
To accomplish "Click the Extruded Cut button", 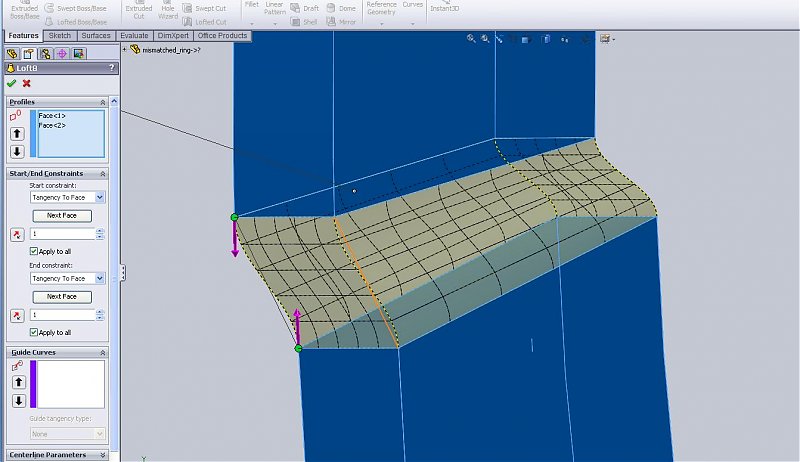I will (139, 11).
